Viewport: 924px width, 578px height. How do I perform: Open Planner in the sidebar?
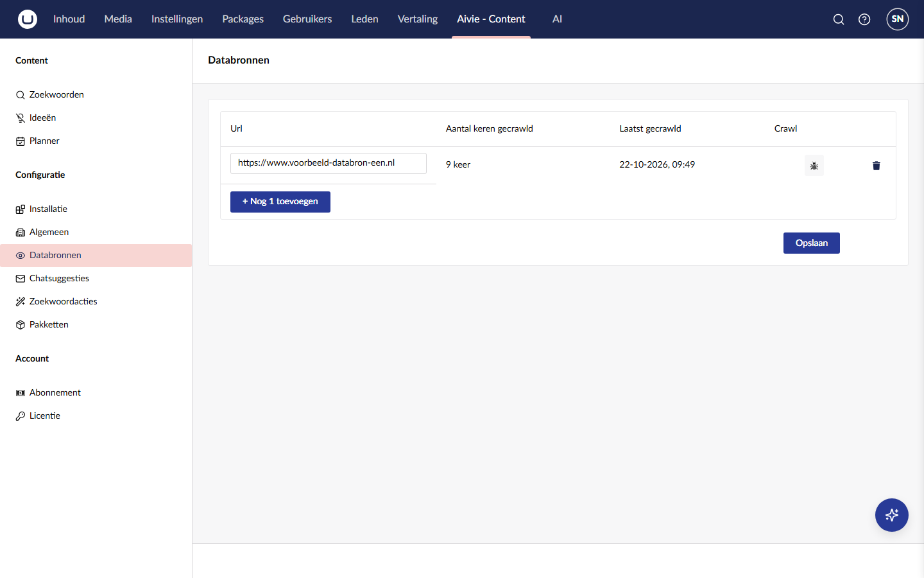pos(96,141)
